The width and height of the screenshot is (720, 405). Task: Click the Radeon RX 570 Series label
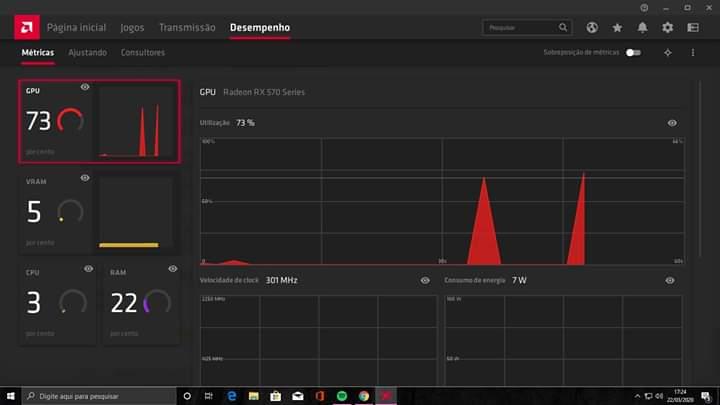tap(264, 92)
